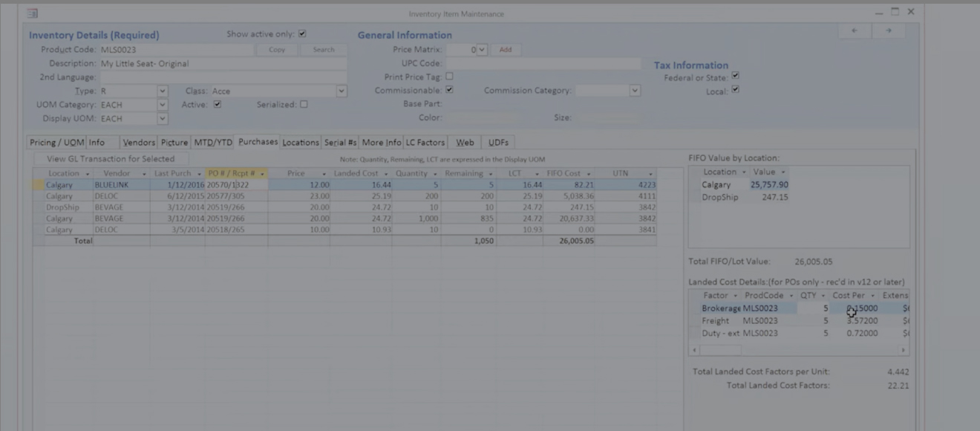Screen dimensions: 980x431
Task: Go to next record with right arrow
Action: (889, 30)
